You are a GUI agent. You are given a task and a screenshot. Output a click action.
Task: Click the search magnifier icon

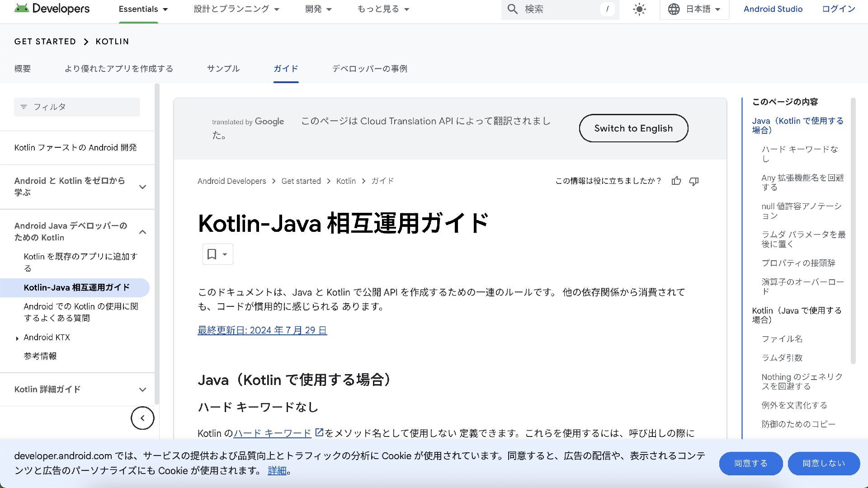click(512, 9)
